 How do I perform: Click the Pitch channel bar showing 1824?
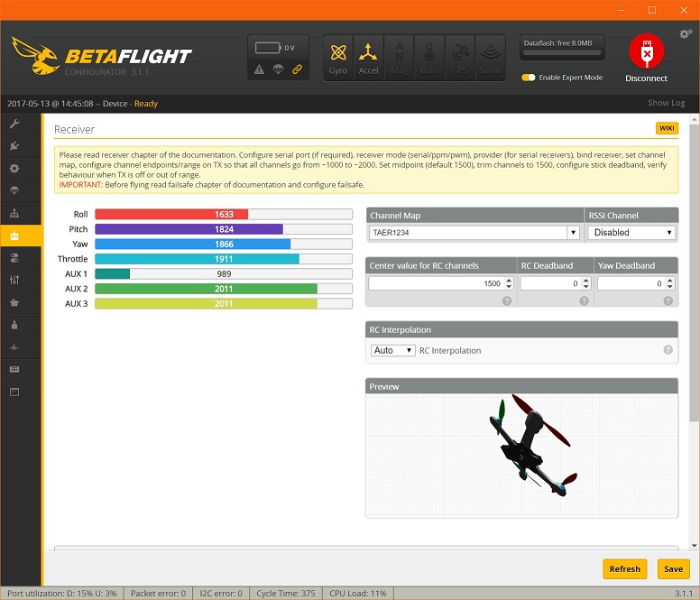coord(224,229)
